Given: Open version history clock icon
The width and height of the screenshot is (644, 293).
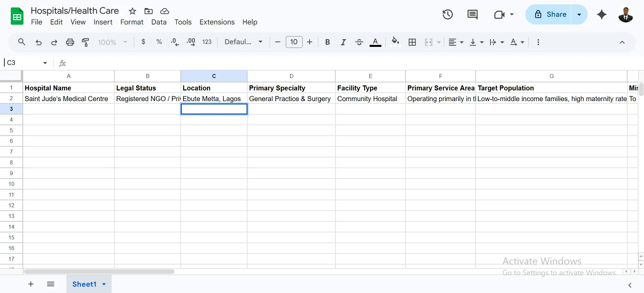Looking at the screenshot, I should [x=447, y=14].
